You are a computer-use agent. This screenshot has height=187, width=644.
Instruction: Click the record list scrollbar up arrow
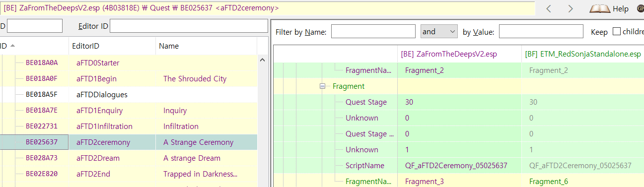click(263, 59)
